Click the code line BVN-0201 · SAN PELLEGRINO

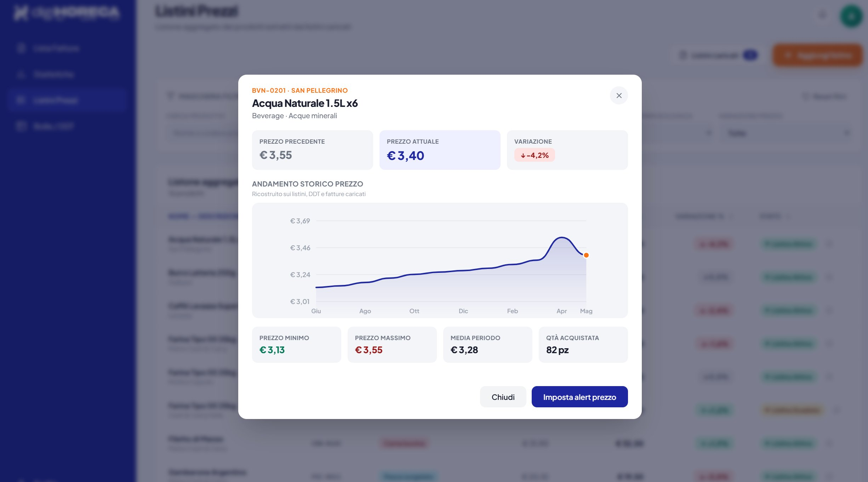[x=300, y=91]
